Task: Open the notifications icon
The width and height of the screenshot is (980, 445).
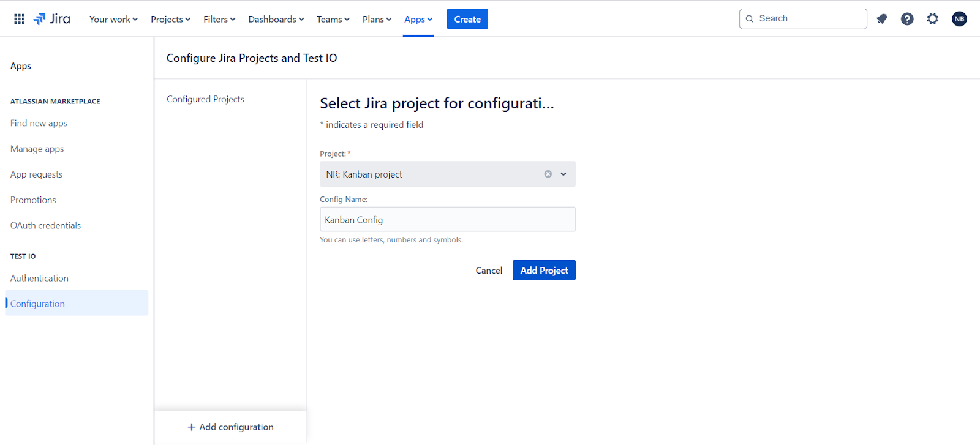Action: [882, 19]
